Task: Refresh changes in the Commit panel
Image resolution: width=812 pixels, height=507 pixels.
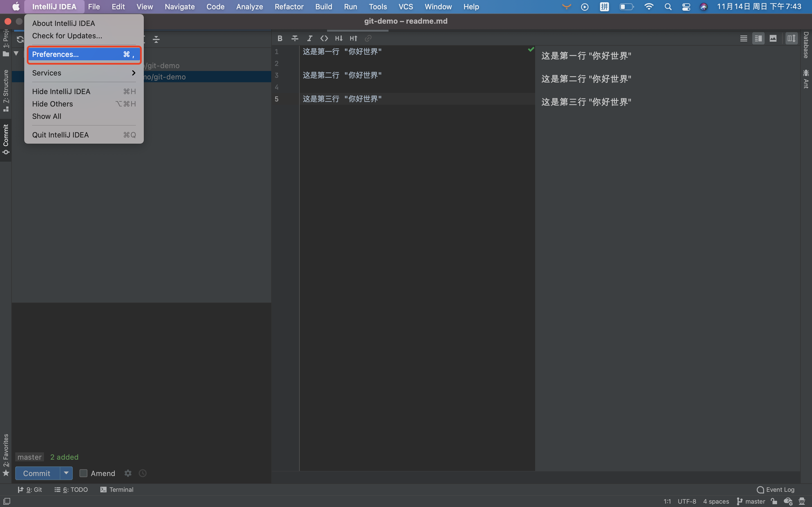Action: click(20, 39)
